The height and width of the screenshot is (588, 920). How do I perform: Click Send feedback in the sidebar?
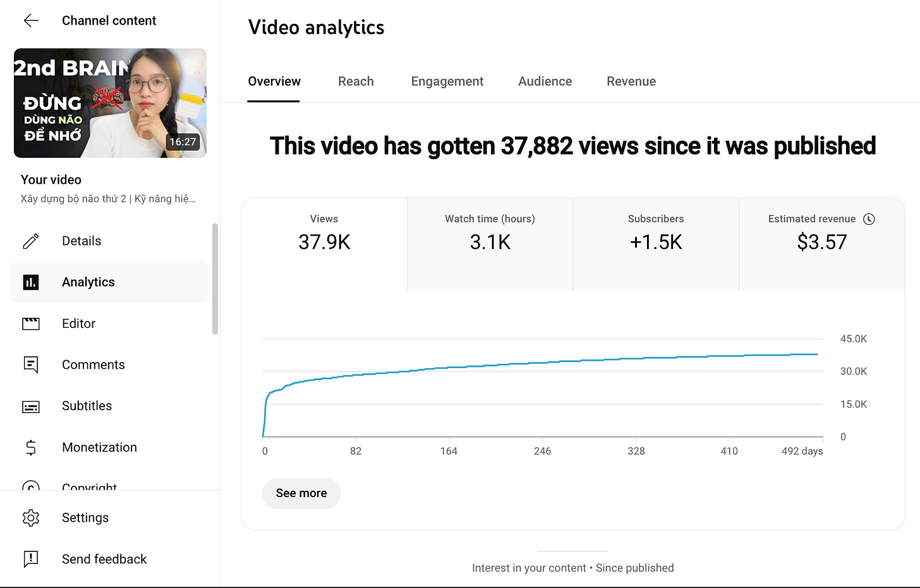110,559
